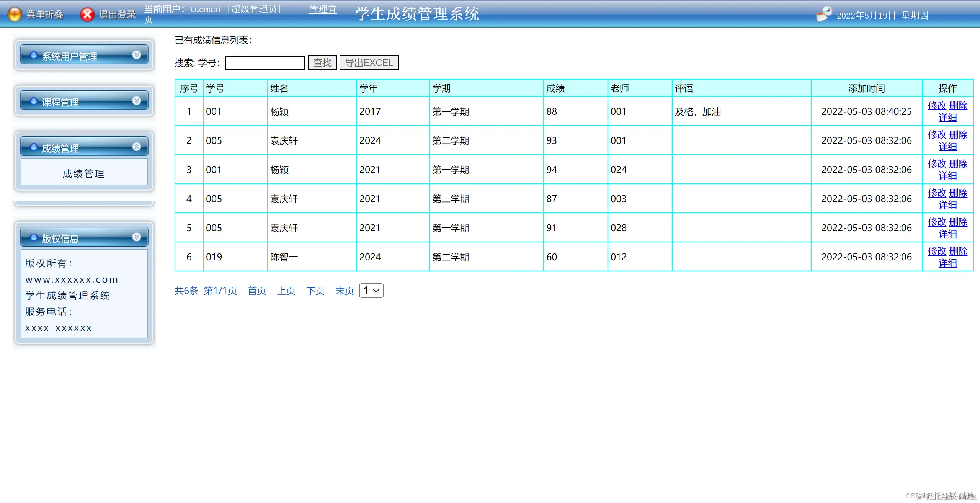
Task: Go to 管理首页 link in header
Action: (x=323, y=9)
